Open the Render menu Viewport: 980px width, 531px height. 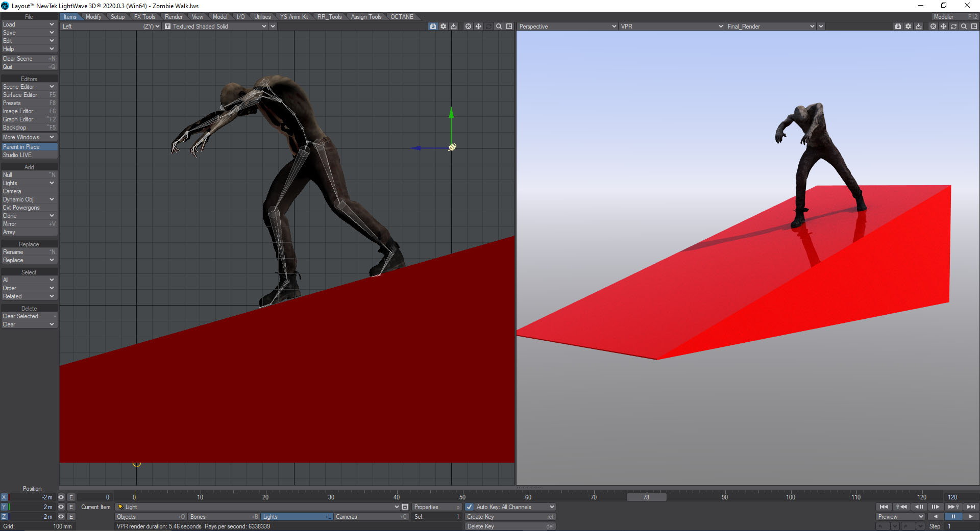click(174, 16)
